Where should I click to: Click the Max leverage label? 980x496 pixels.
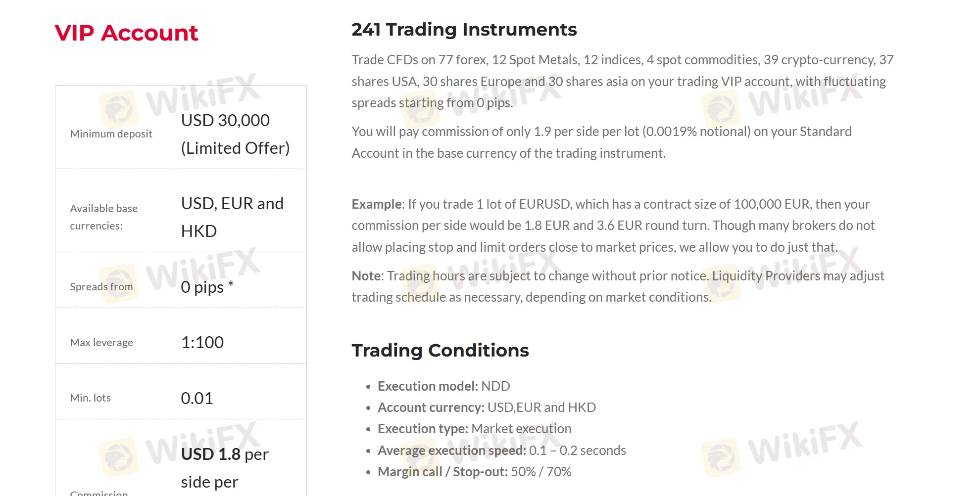pos(101,342)
